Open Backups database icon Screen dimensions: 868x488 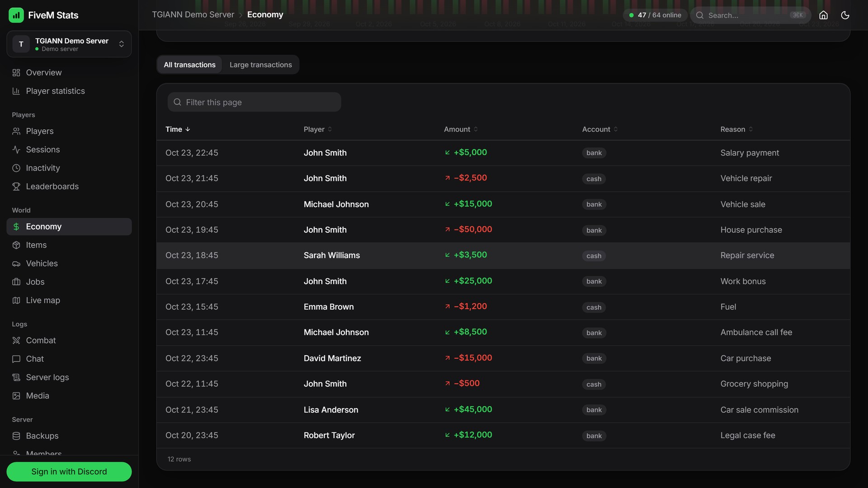click(16, 436)
